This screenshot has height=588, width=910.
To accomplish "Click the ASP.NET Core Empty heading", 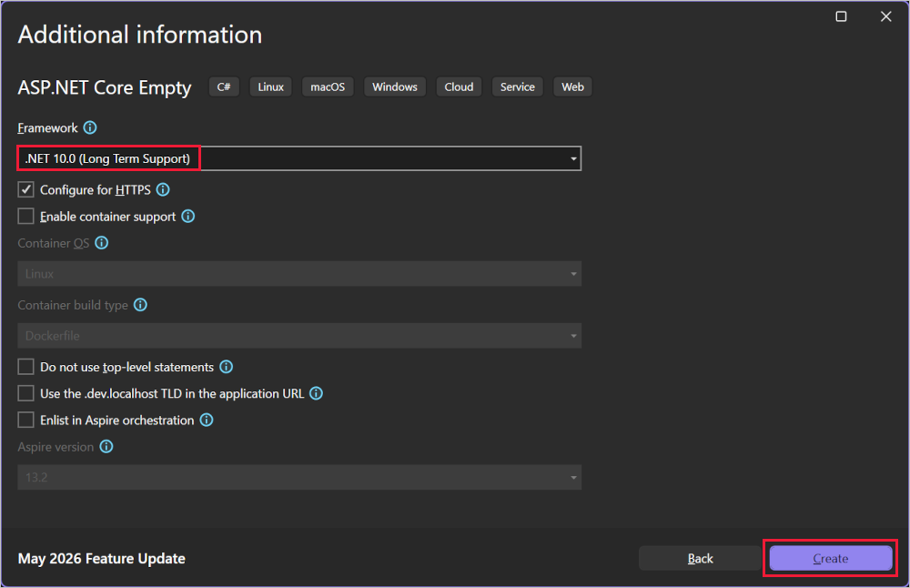I will 105,87.
